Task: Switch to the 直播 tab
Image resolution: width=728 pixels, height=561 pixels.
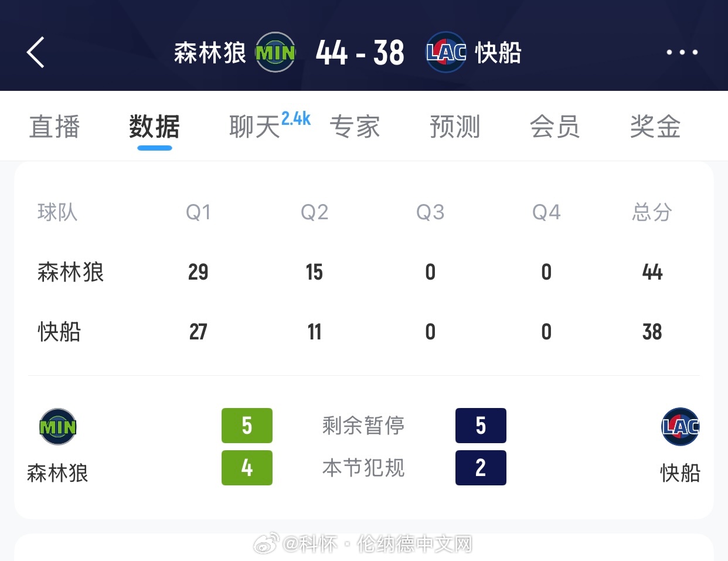Action: [54, 127]
